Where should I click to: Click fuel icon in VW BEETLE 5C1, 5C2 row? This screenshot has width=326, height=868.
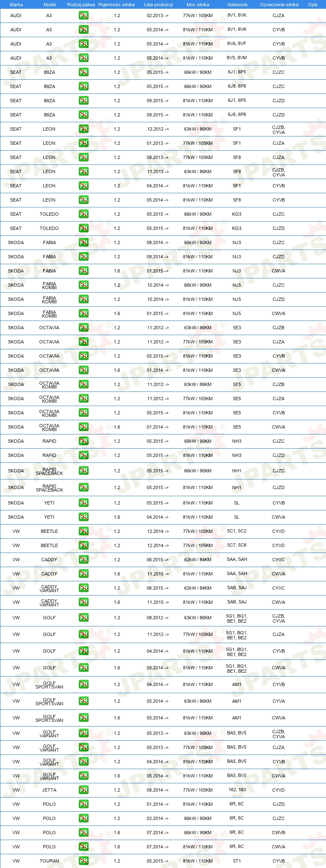coord(83,531)
